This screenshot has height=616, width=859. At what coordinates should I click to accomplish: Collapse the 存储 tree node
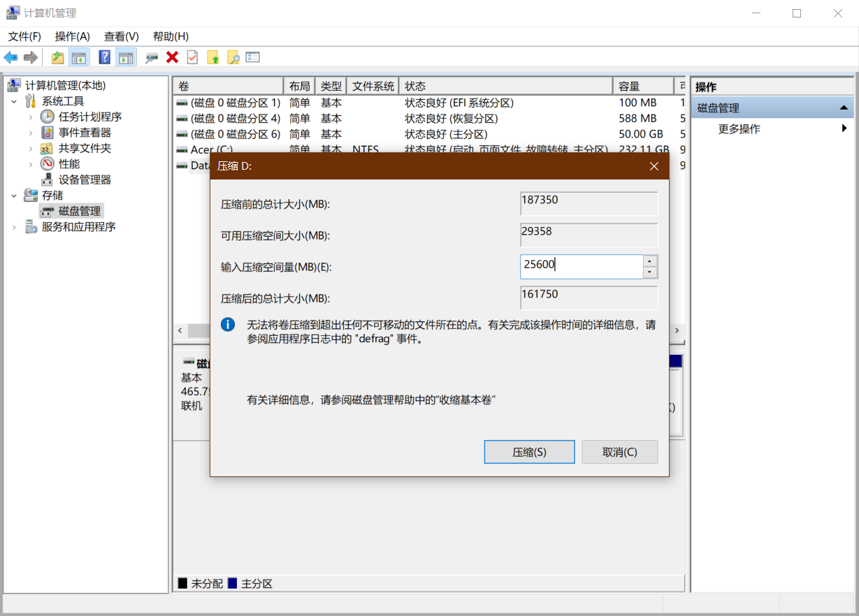pyautogui.click(x=15, y=195)
